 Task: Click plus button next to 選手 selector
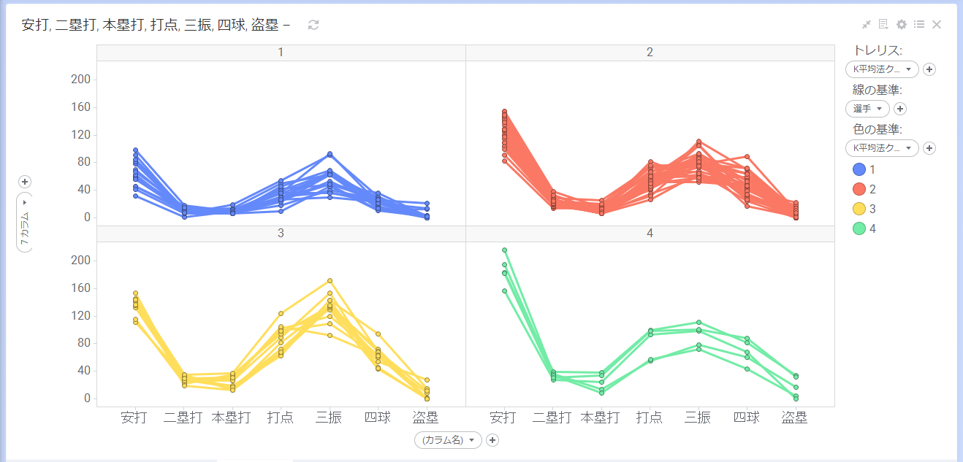point(900,109)
